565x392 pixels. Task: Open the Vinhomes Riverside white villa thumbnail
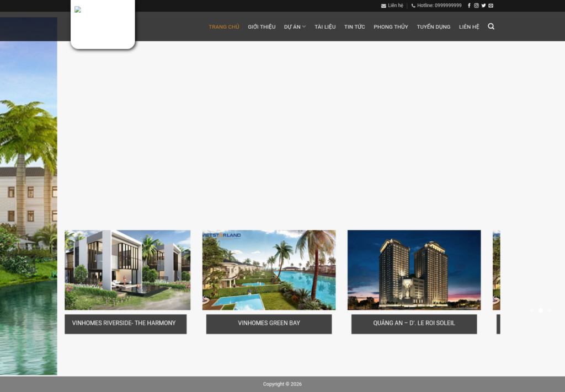(x=127, y=270)
